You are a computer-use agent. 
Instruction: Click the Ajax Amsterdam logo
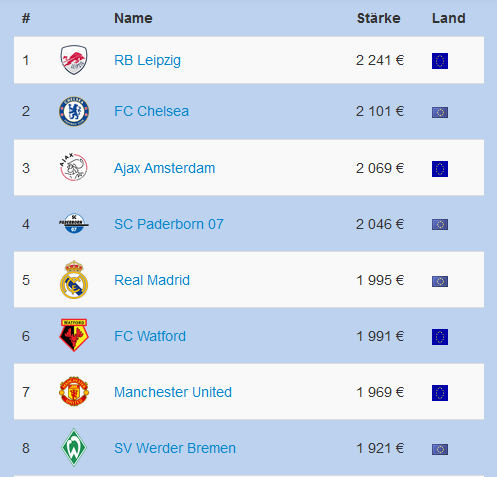tap(74, 167)
